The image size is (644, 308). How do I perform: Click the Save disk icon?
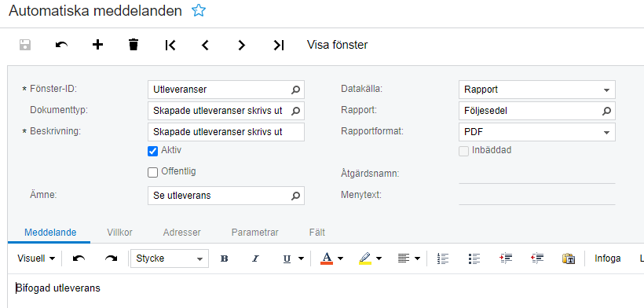click(25, 45)
